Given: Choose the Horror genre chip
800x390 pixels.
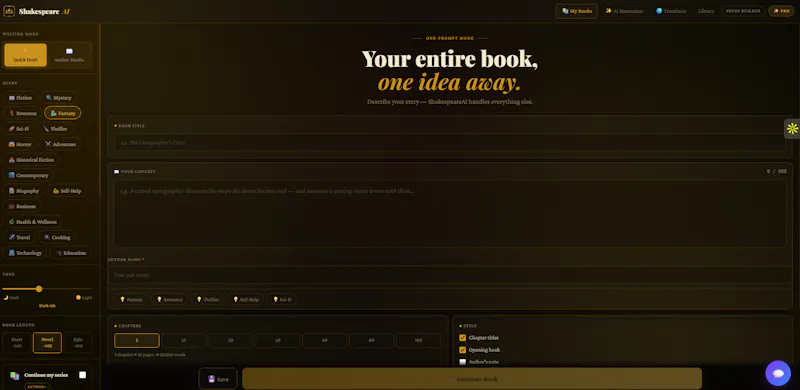Looking at the screenshot, I should tap(20, 144).
